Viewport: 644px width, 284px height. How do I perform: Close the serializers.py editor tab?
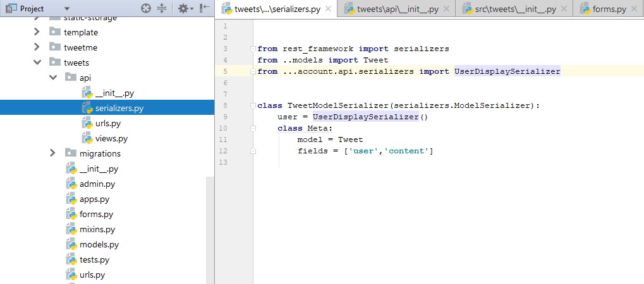(x=328, y=9)
